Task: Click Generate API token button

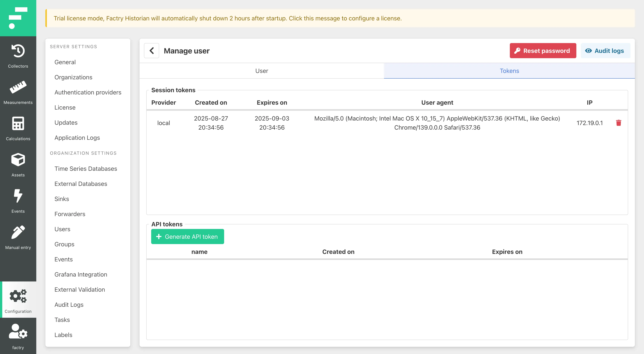Action: pyautogui.click(x=187, y=237)
